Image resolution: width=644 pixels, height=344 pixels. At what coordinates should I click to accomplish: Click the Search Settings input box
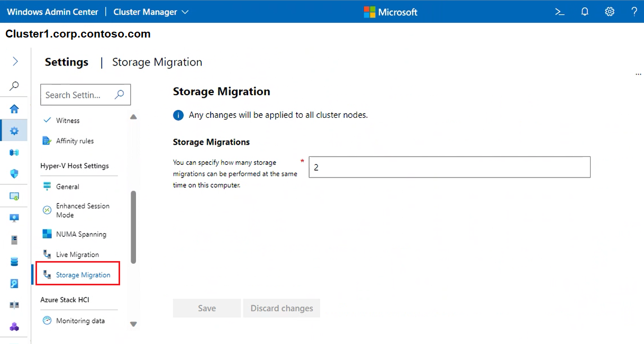coord(78,95)
